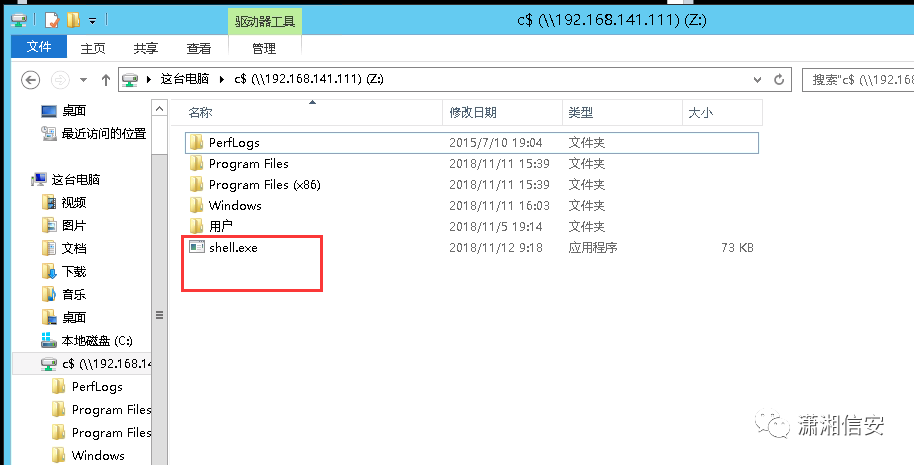Click into the search box
This screenshot has width=914, height=465.
pos(858,80)
